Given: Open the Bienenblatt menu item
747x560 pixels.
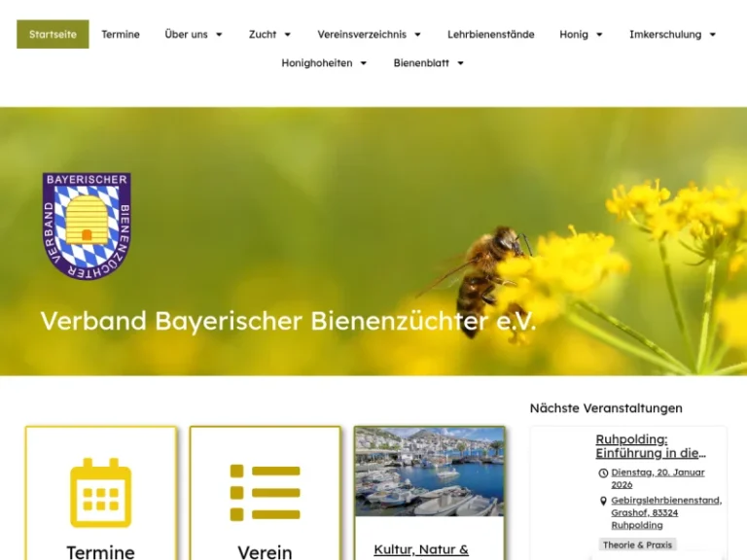Looking at the screenshot, I should tap(421, 63).
